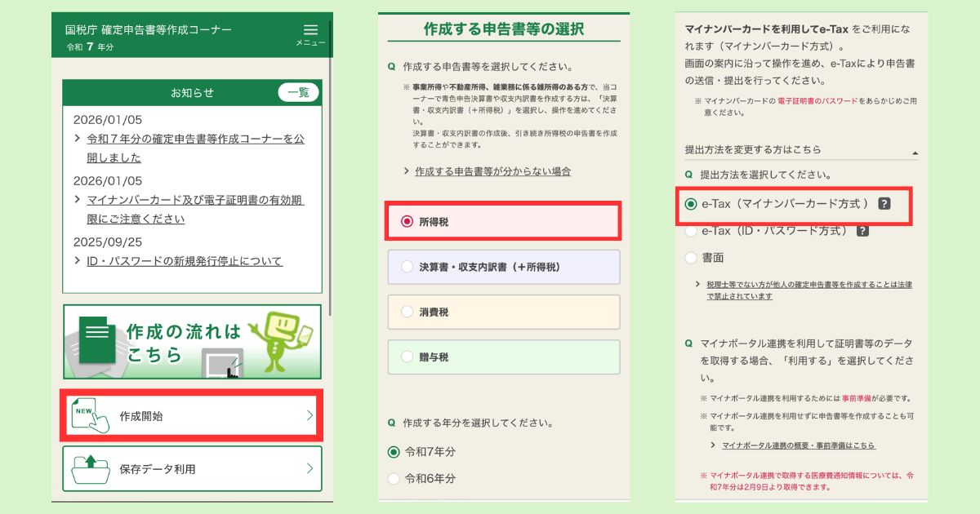Screen dimensions: 980x514
Task: Click the chevron arrow on 保存データ利用
Action: click(311, 467)
